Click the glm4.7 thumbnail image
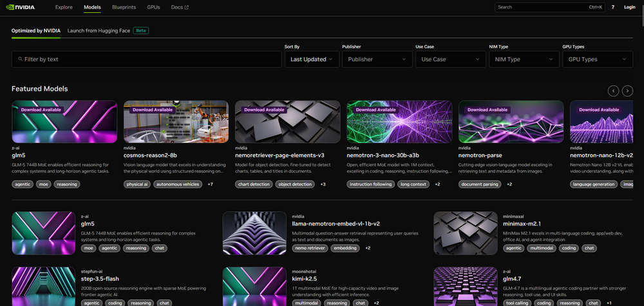Screen dimensions: 644x306 point(466,286)
